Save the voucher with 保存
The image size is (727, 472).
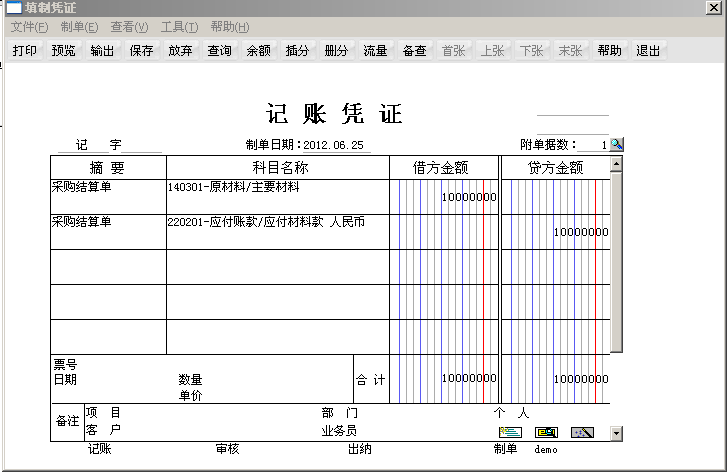pos(141,51)
